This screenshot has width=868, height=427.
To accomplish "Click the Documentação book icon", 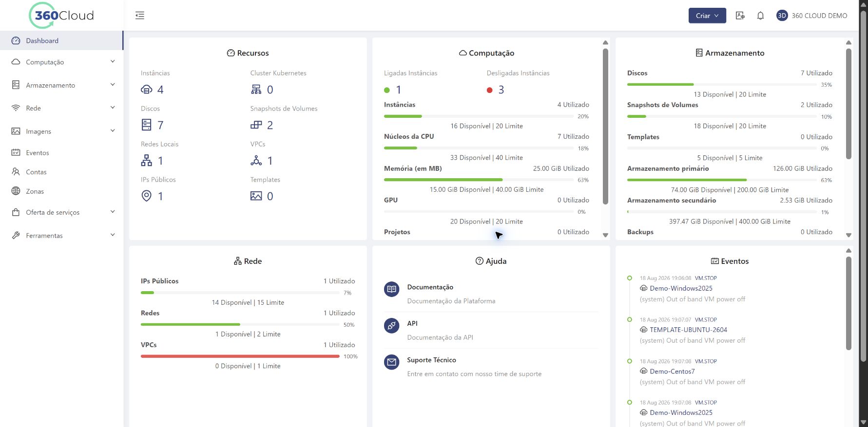I will [x=391, y=289].
